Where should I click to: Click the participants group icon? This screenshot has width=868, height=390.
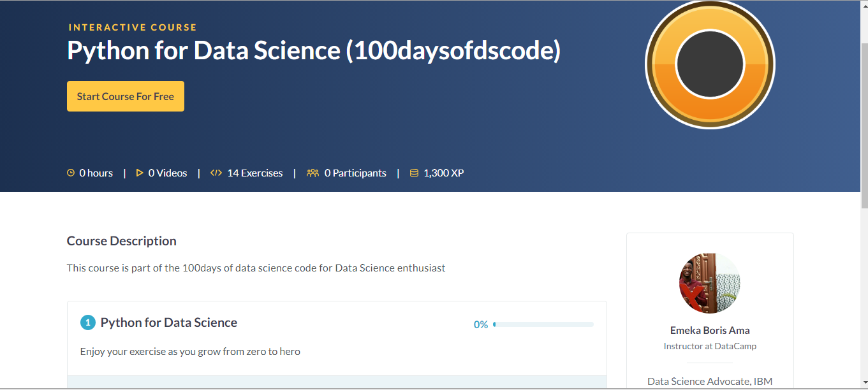tap(313, 172)
